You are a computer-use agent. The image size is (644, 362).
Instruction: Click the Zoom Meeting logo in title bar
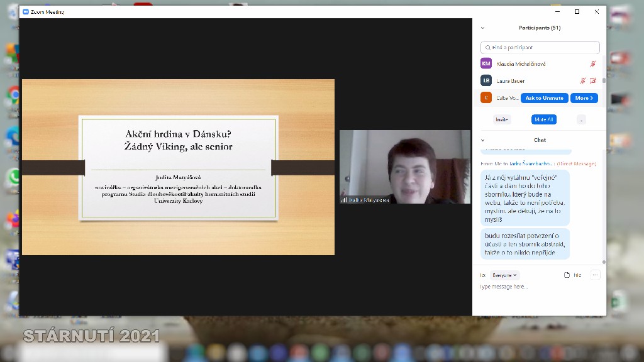point(25,12)
